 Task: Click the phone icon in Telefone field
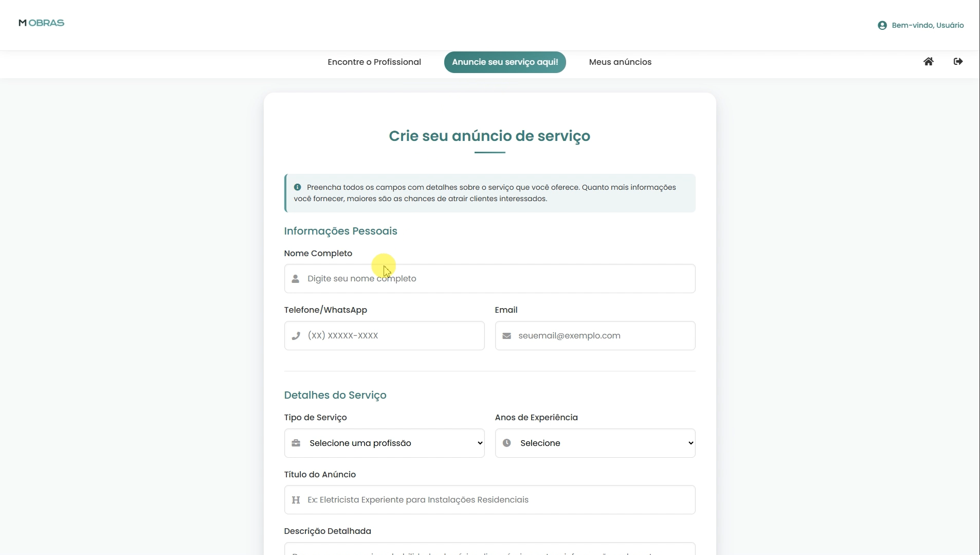(x=296, y=336)
